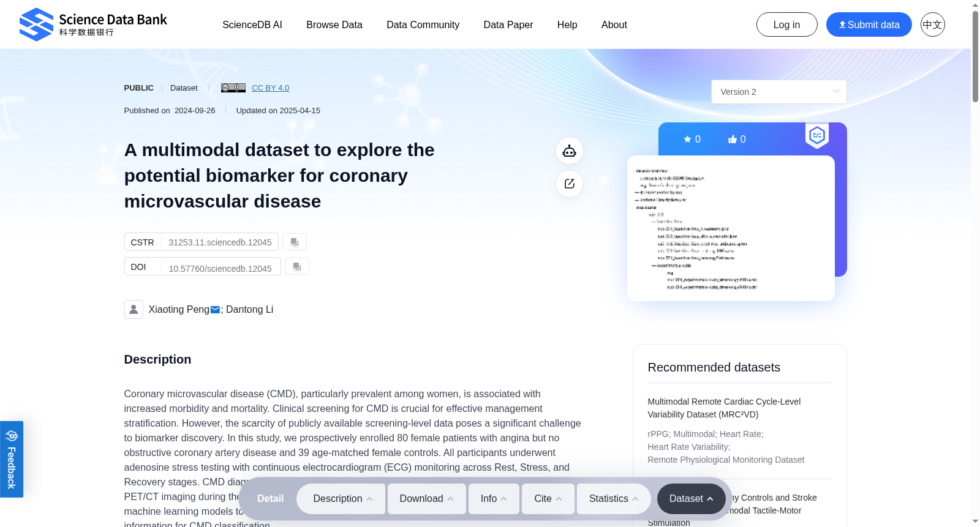Open the Multimodal Remote Cardiac Cycle-Level dataset
Viewport: 980px width, 527px height.
[724, 408]
